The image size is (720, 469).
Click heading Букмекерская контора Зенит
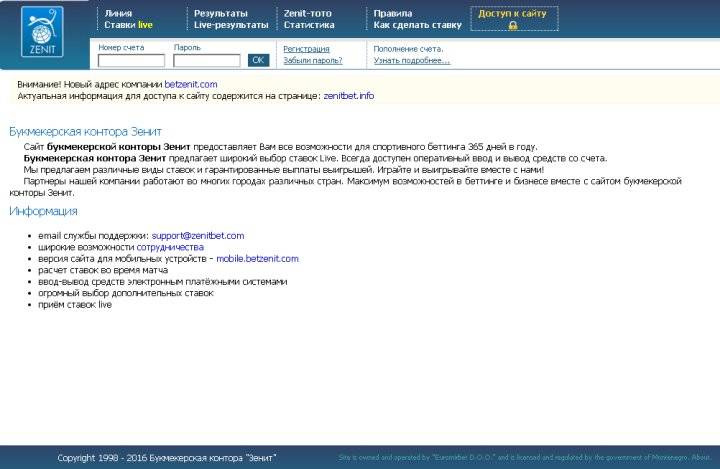pos(85,132)
